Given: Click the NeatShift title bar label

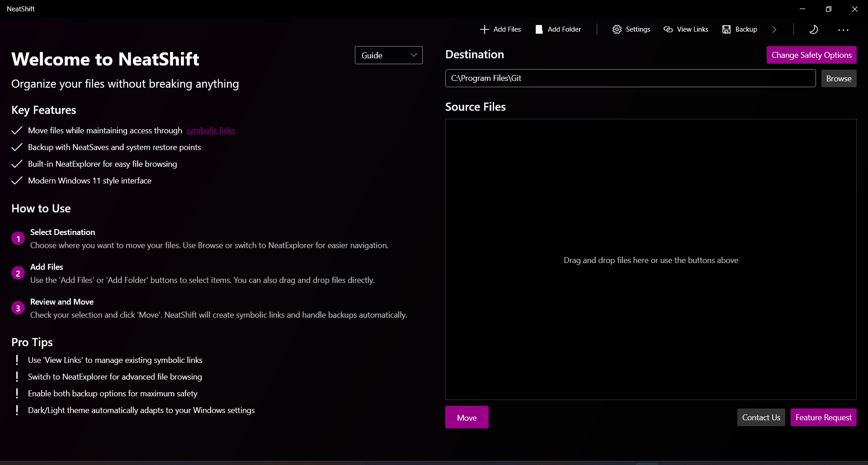Looking at the screenshot, I should coord(21,9).
